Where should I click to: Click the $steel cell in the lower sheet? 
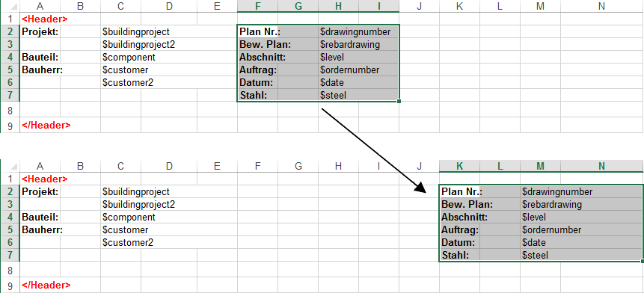point(580,255)
